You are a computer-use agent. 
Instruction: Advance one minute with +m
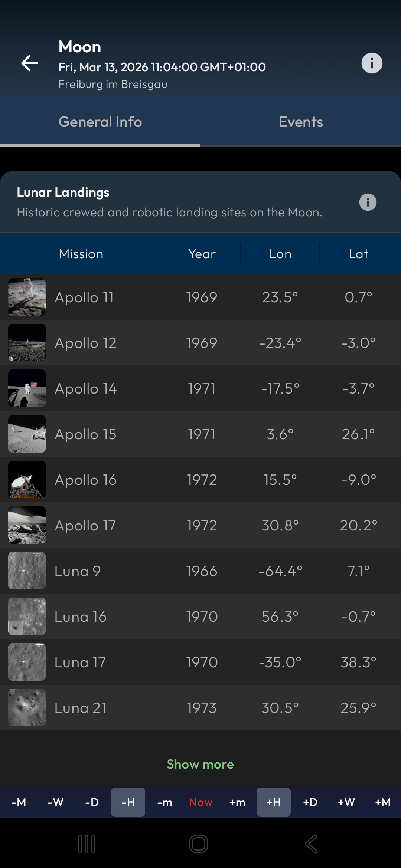coord(237,802)
